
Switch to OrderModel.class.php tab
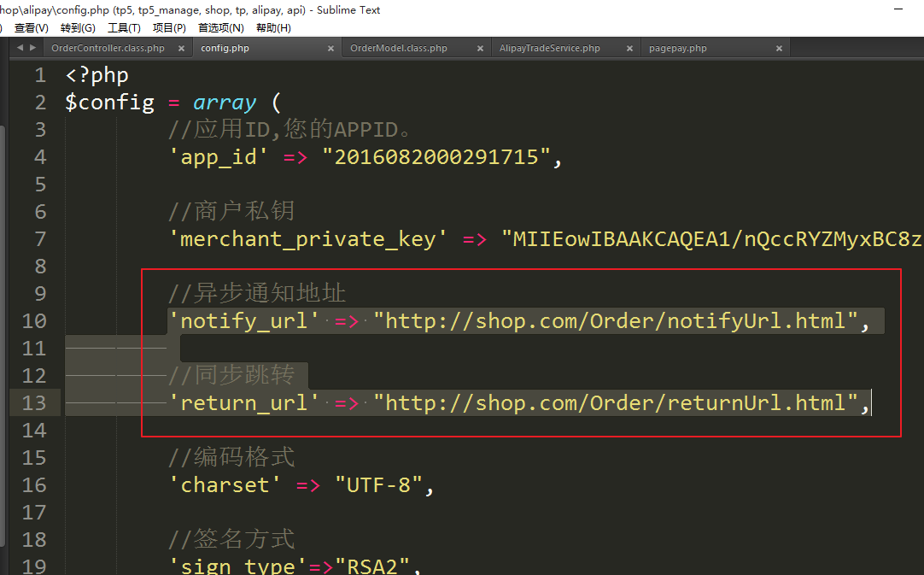click(x=398, y=49)
